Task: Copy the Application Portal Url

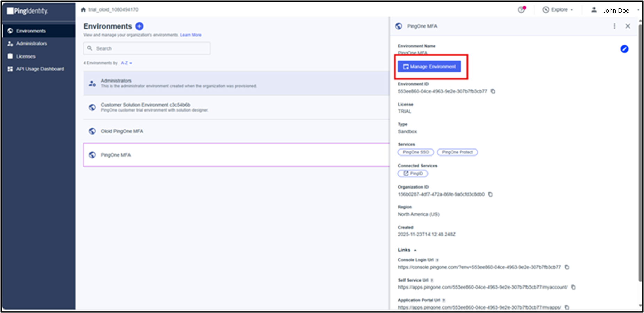Action: click(567, 307)
